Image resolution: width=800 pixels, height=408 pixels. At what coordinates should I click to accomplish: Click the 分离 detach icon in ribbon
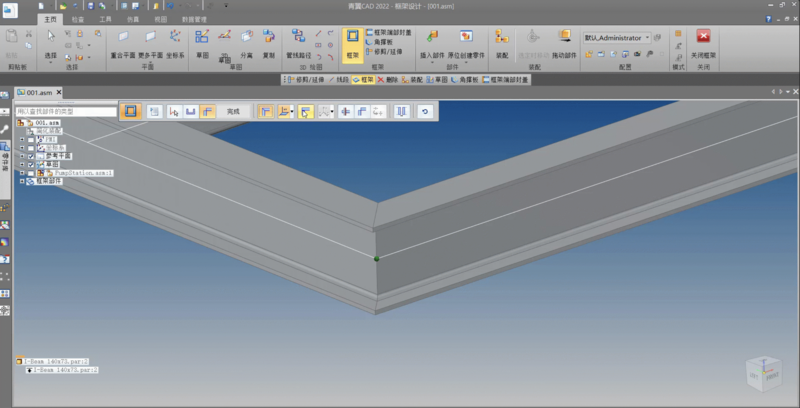point(247,42)
